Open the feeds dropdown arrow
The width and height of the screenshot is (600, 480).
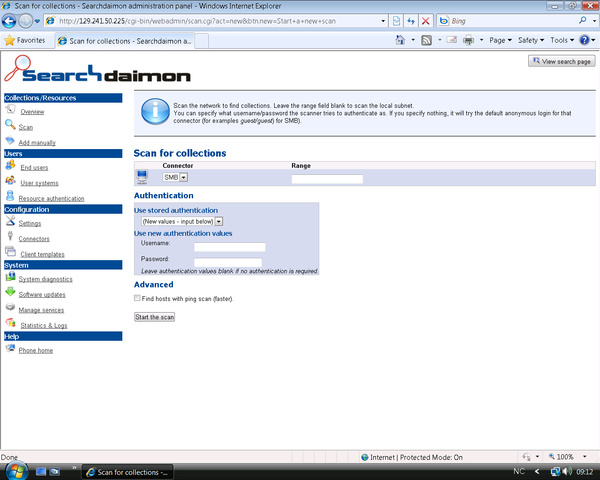(x=439, y=40)
